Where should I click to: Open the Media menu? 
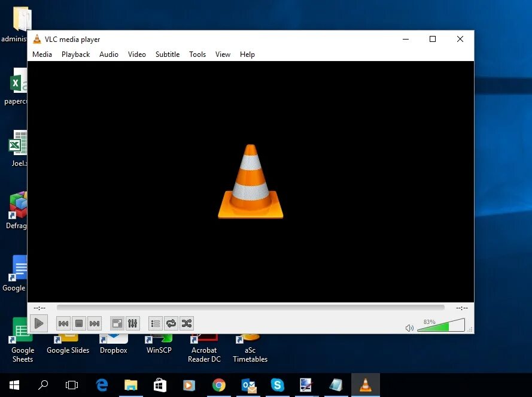point(42,54)
